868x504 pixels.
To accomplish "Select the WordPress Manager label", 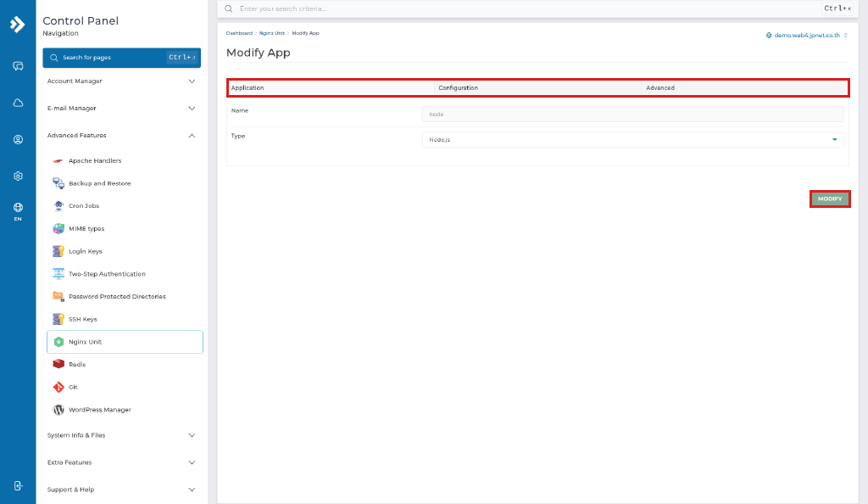I will (100, 410).
